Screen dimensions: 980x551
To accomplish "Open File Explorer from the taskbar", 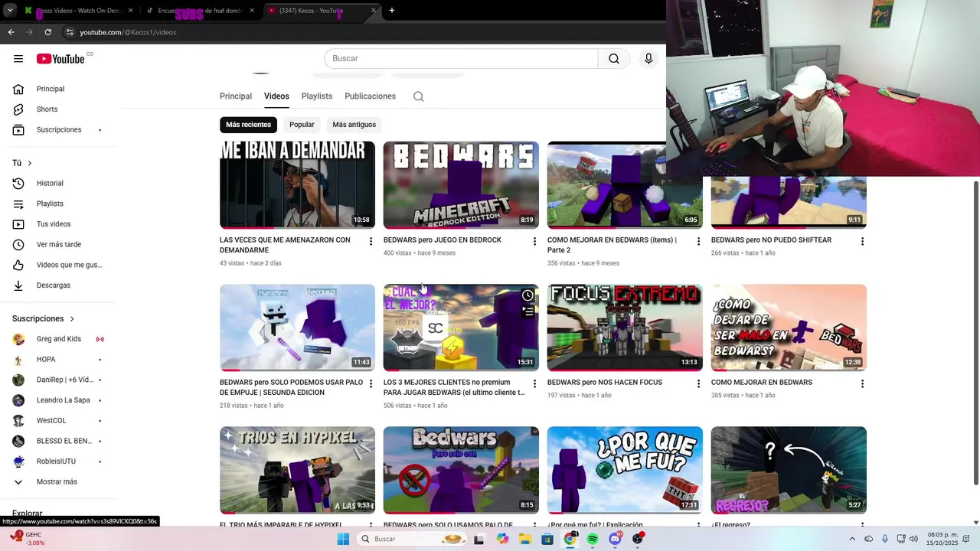I will 525,540.
